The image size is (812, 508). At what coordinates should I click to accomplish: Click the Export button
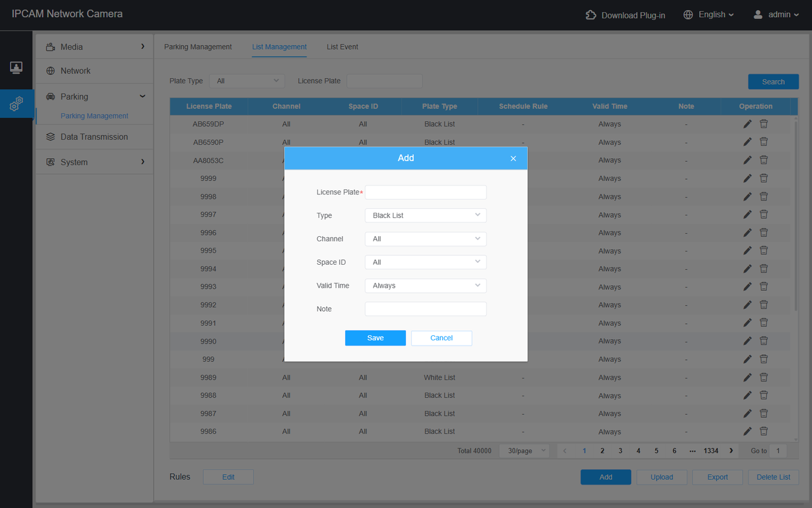point(717,477)
